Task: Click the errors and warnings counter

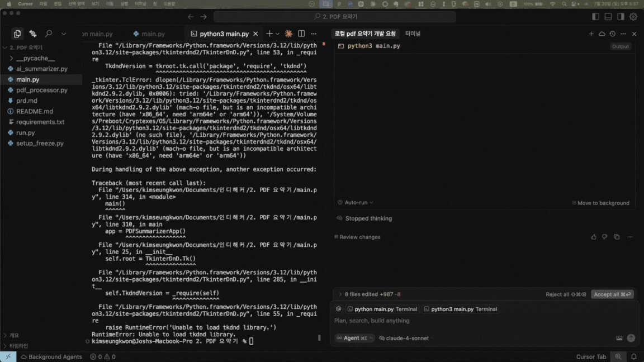Action: click(x=103, y=357)
